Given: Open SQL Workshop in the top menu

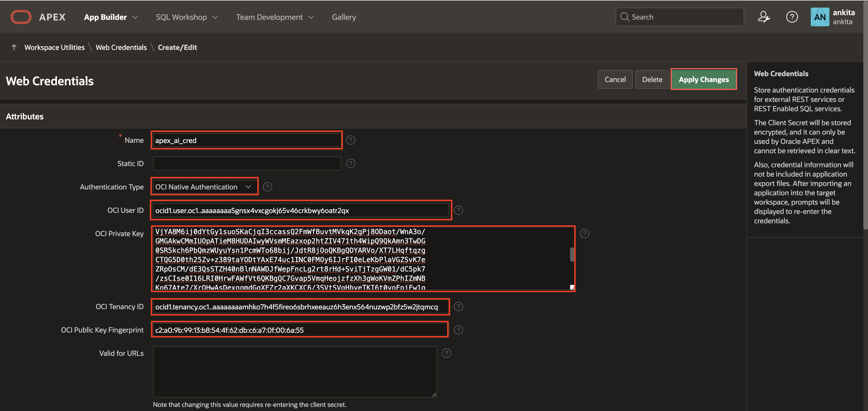Looking at the screenshot, I should (x=181, y=17).
